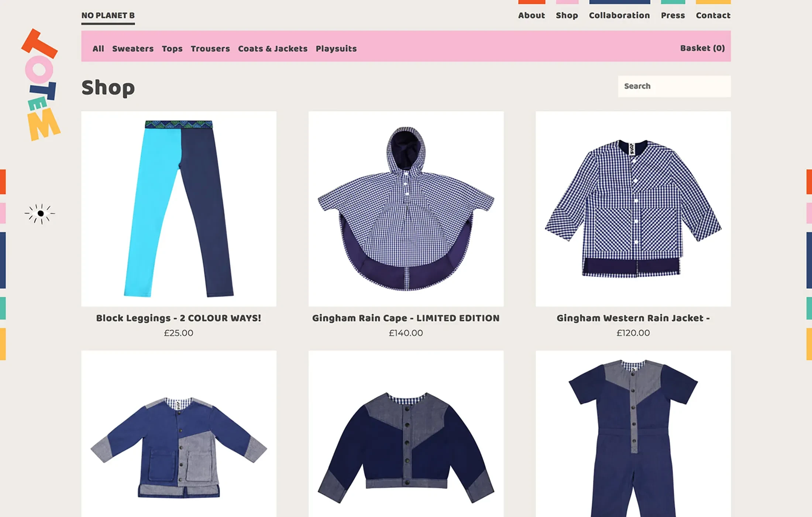The image size is (812, 517).
Task: Select the Trousers category filter
Action: pyautogui.click(x=210, y=48)
